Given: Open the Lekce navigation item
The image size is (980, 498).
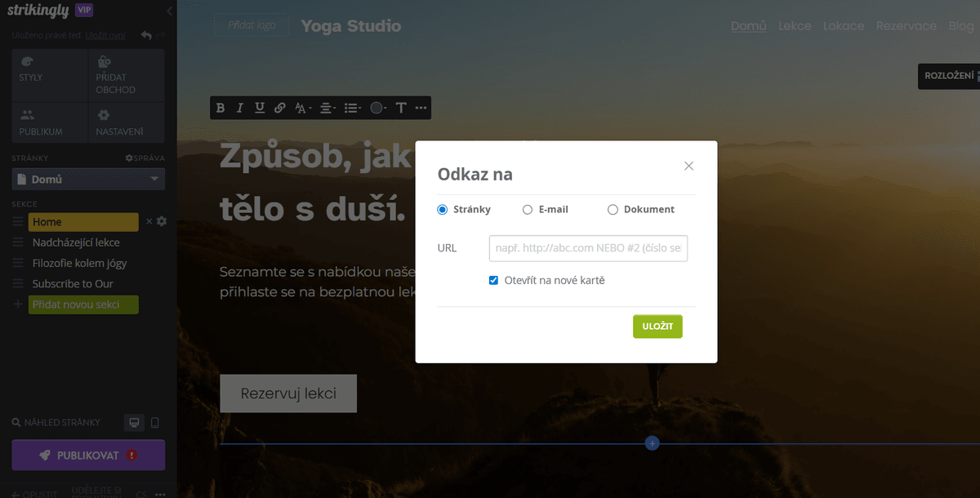Looking at the screenshot, I should coord(795,26).
